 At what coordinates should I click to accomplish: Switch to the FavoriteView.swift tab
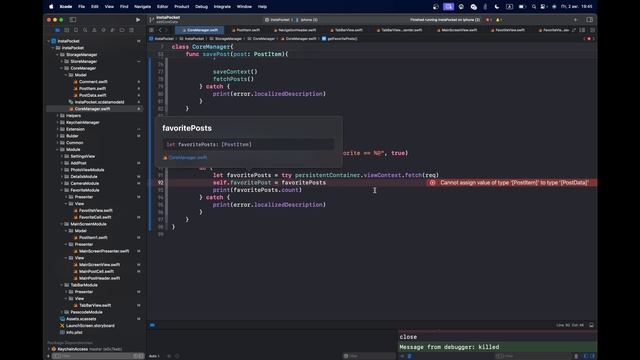click(x=508, y=30)
